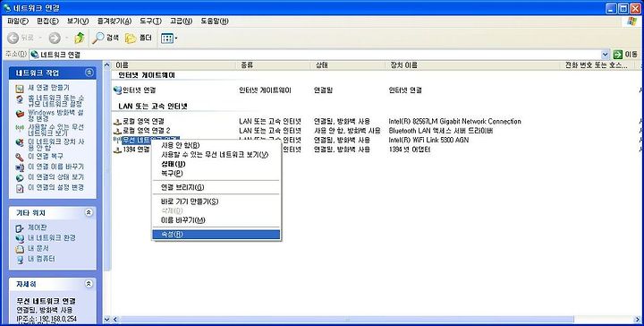Click the new connection wizard icon
Viewport: 644px width, 326px height.
point(20,89)
